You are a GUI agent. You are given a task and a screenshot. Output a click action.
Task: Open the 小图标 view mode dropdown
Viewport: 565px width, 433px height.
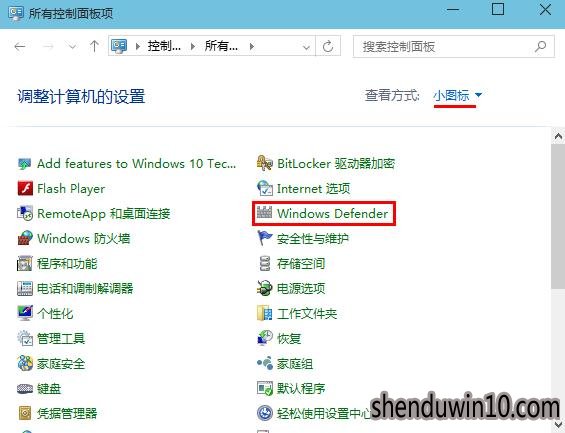(457, 95)
